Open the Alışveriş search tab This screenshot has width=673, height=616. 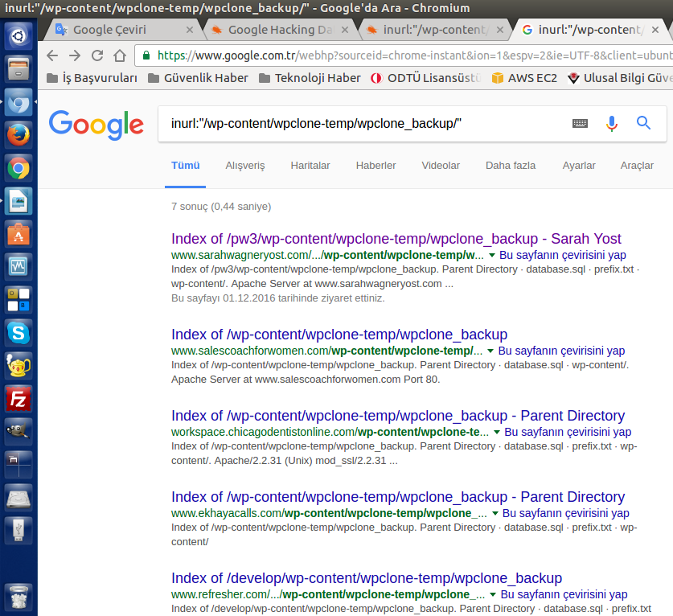[x=245, y=166]
